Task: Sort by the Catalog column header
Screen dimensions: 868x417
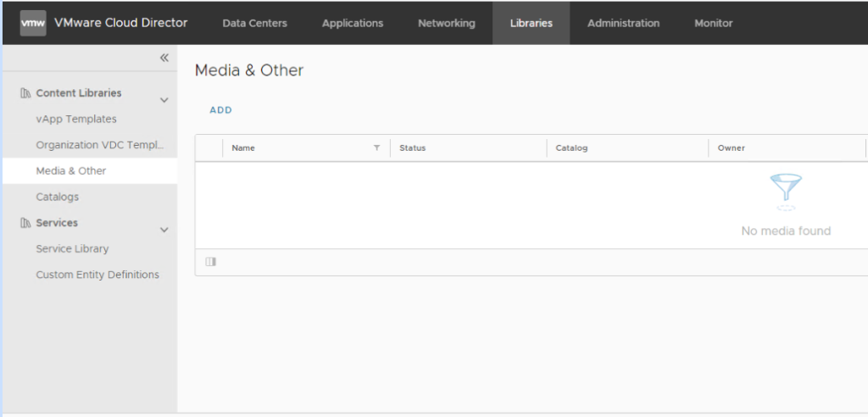Action: (571, 147)
